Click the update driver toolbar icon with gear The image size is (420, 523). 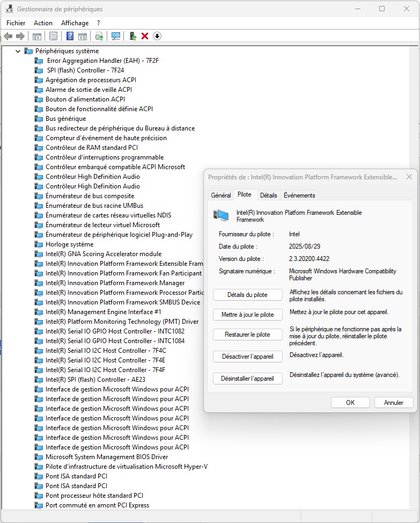coord(99,36)
